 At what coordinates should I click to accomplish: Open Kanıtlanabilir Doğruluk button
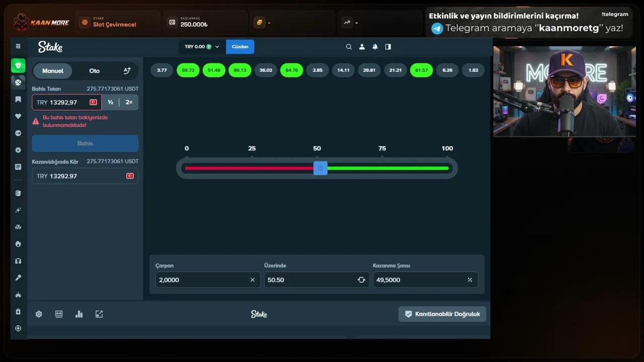pos(442,314)
